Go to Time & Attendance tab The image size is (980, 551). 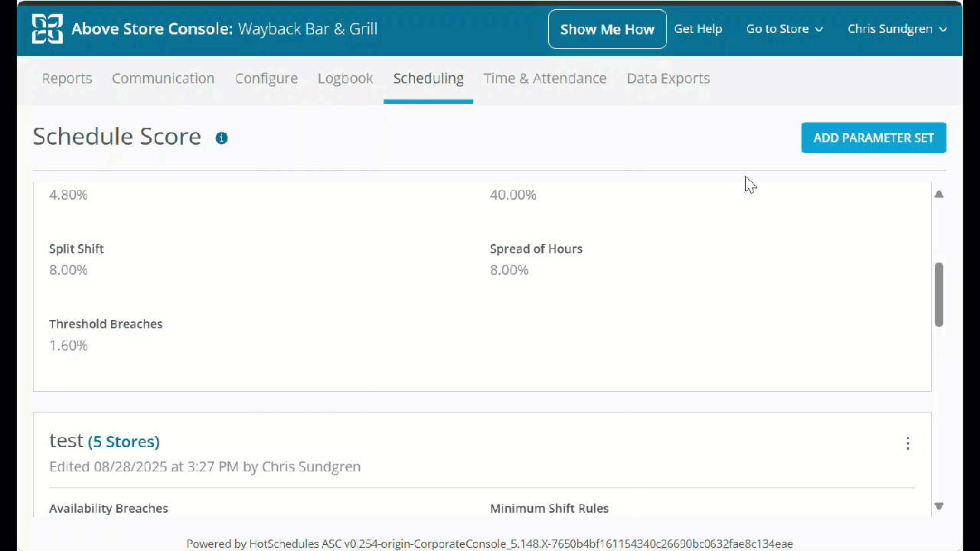click(x=544, y=78)
